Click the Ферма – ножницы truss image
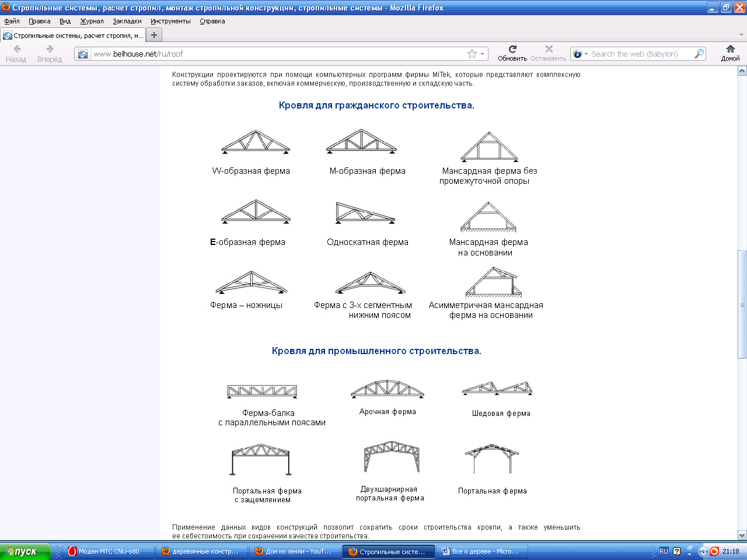Image resolution: width=747 pixels, height=560 pixels. coord(251,283)
